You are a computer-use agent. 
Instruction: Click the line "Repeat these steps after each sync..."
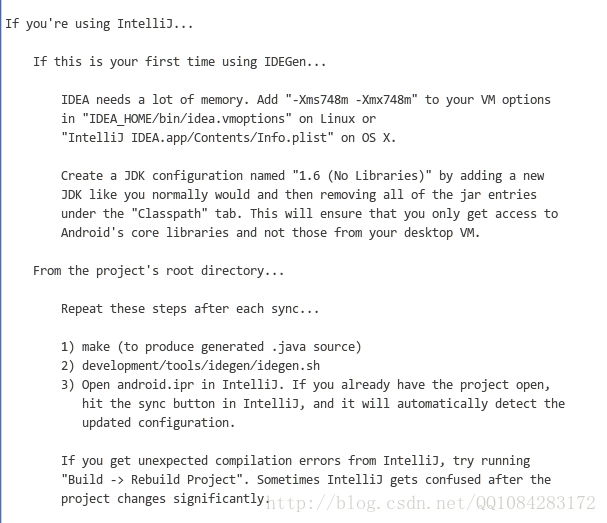point(190,309)
